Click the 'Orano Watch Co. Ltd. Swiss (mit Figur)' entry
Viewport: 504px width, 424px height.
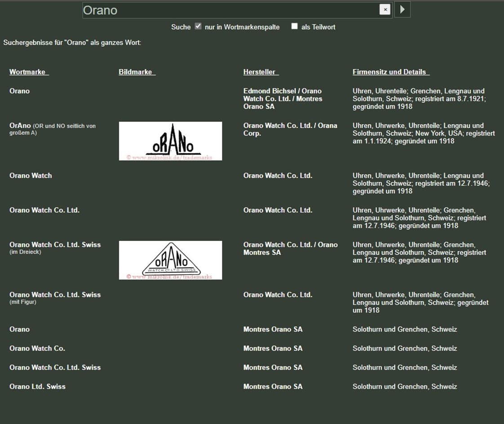[x=55, y=295]
